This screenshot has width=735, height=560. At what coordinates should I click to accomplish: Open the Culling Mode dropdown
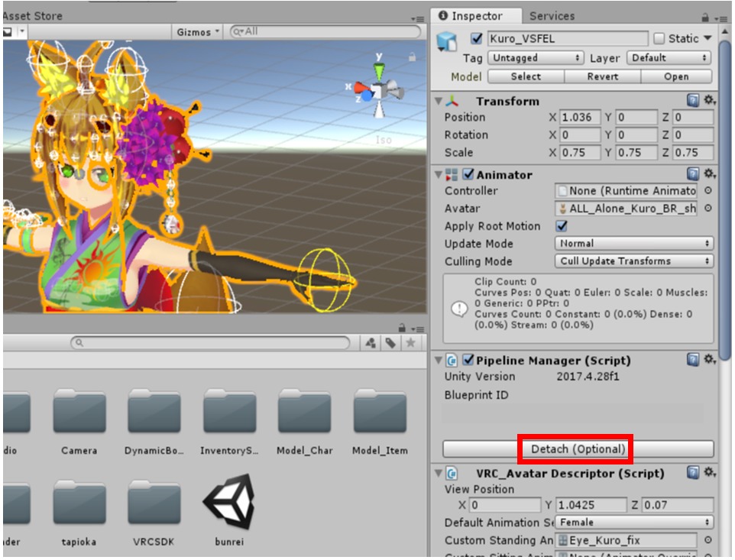[633, 261]
